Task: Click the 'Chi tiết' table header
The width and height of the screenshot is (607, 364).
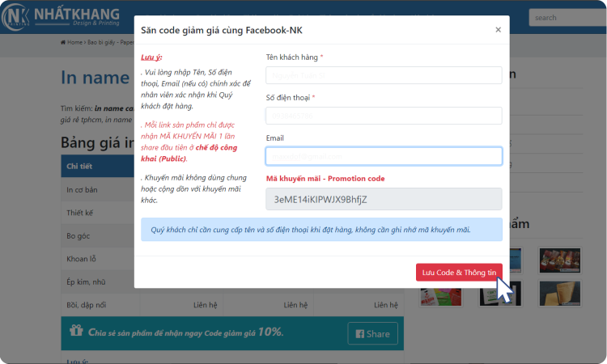Action: click(x=98, y=166)
